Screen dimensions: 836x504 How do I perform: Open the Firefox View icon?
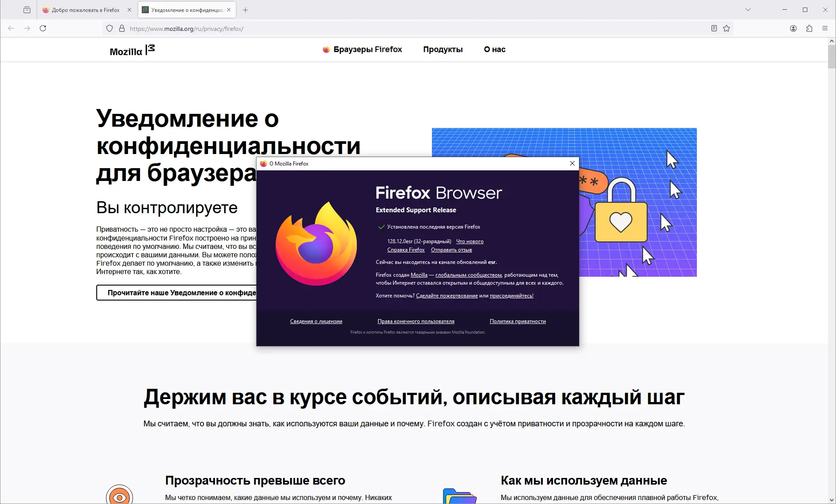point(27,10)
